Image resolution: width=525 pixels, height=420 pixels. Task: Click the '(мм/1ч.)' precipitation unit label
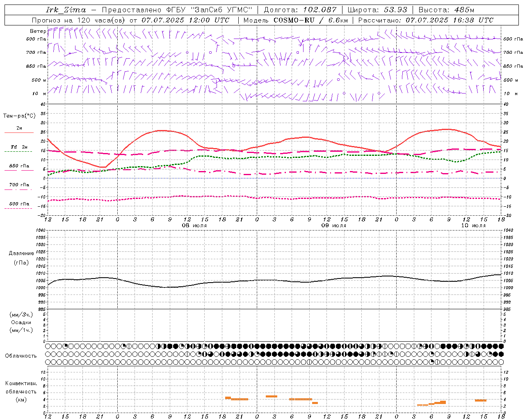(x=21, y=330)
